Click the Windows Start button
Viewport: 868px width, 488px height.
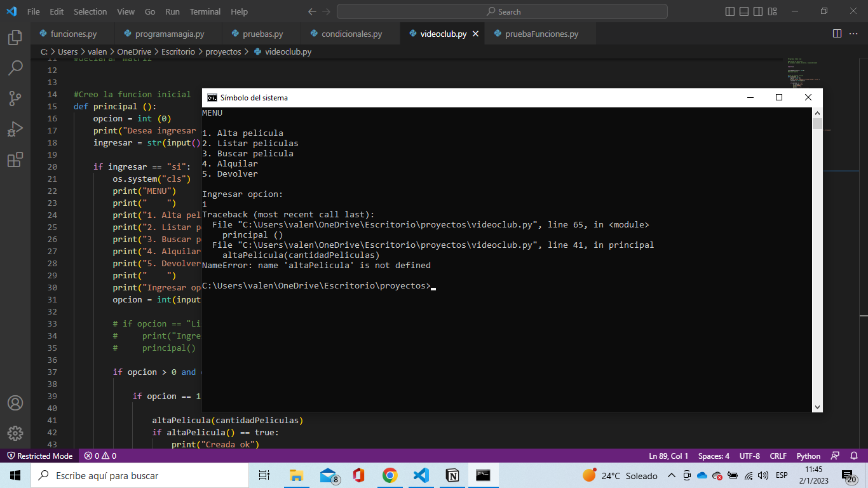[x=15, y=475]
